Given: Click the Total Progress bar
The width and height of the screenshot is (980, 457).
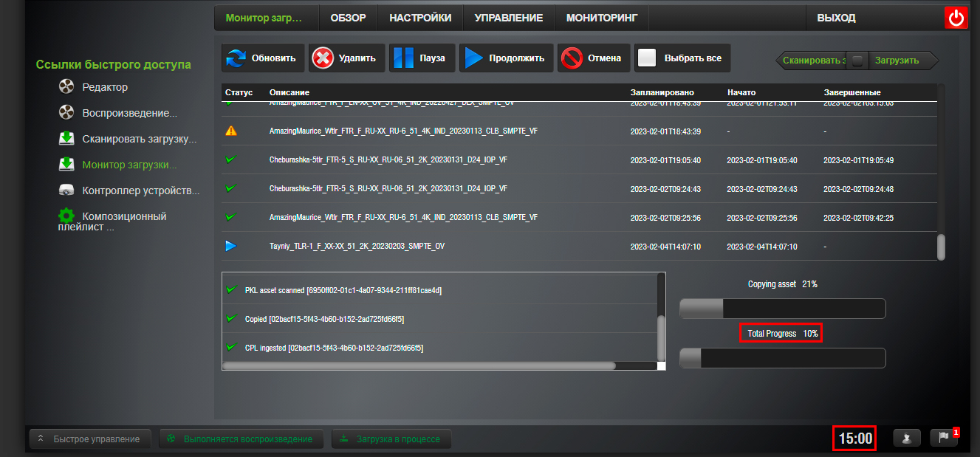Looking at the screenshot, I should point(782,358).
